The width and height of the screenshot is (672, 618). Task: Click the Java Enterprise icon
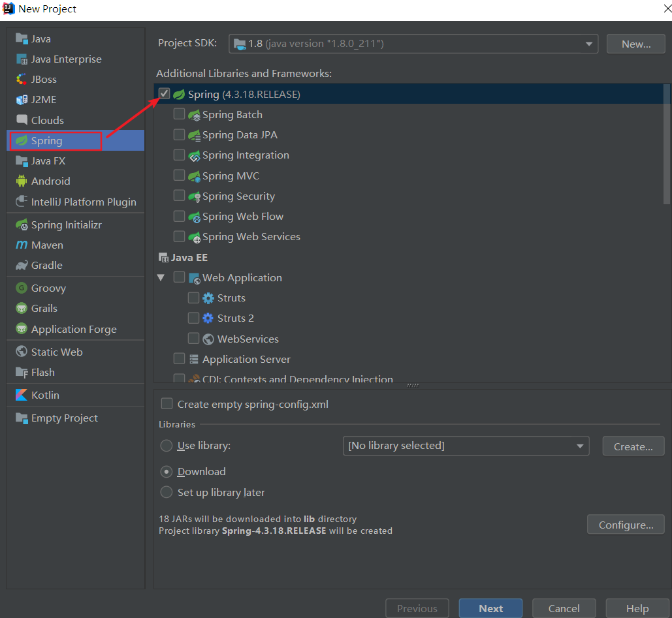22,59
